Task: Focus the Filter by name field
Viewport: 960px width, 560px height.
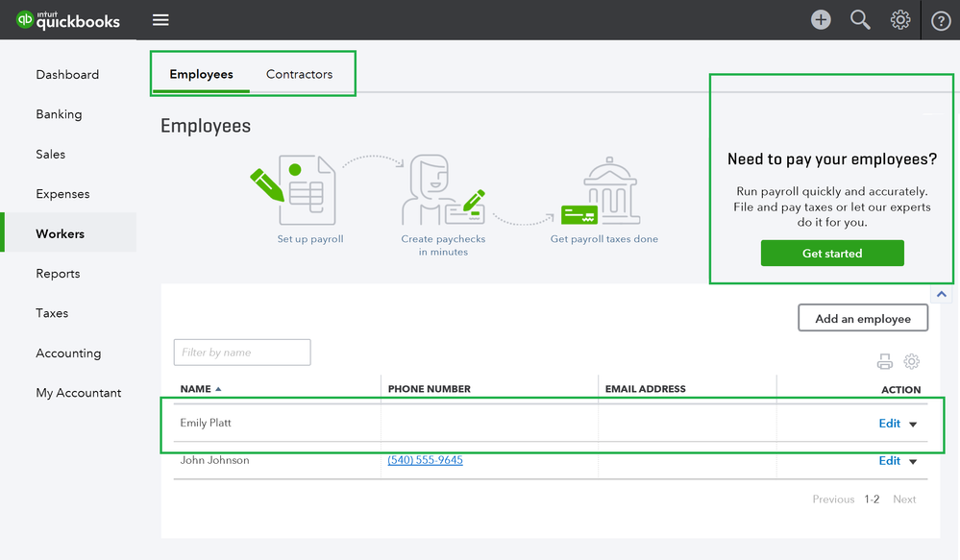Action: pyautogui.click(x=242, y=353)
